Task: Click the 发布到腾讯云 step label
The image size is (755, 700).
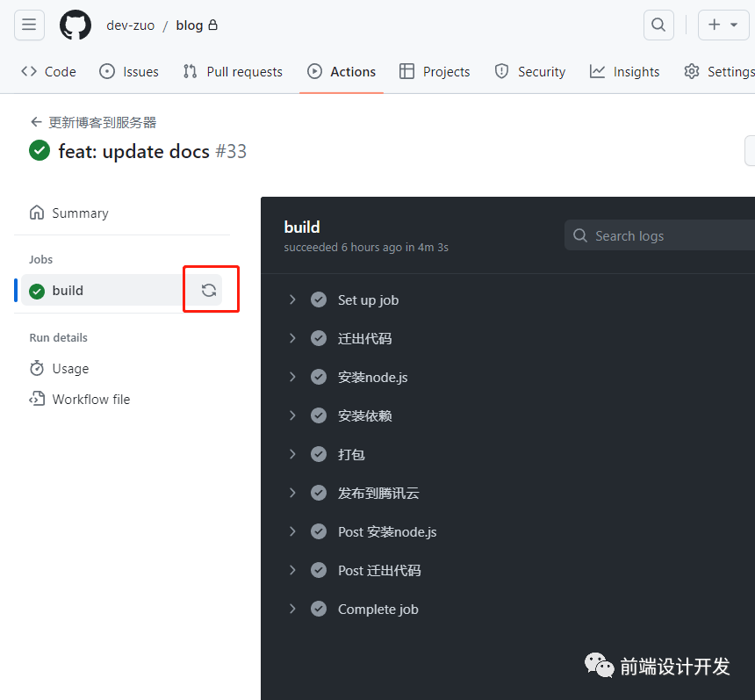Action: 378,493
